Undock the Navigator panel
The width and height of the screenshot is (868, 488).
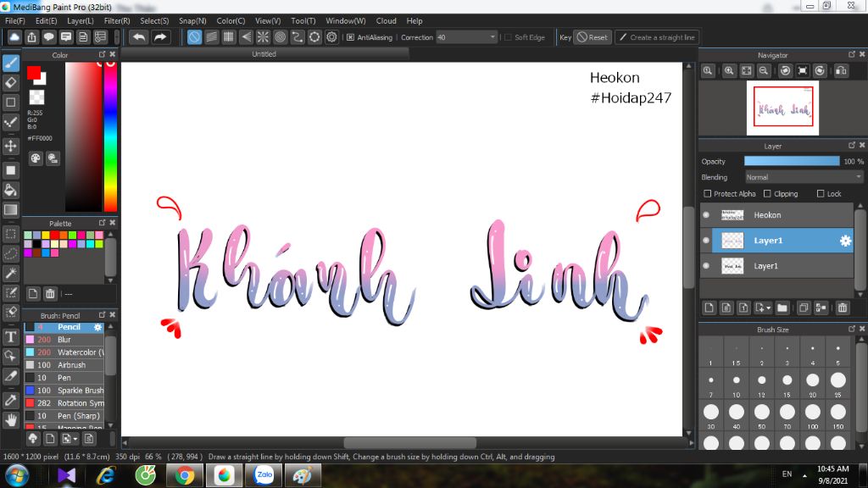(x=851, y=54)
